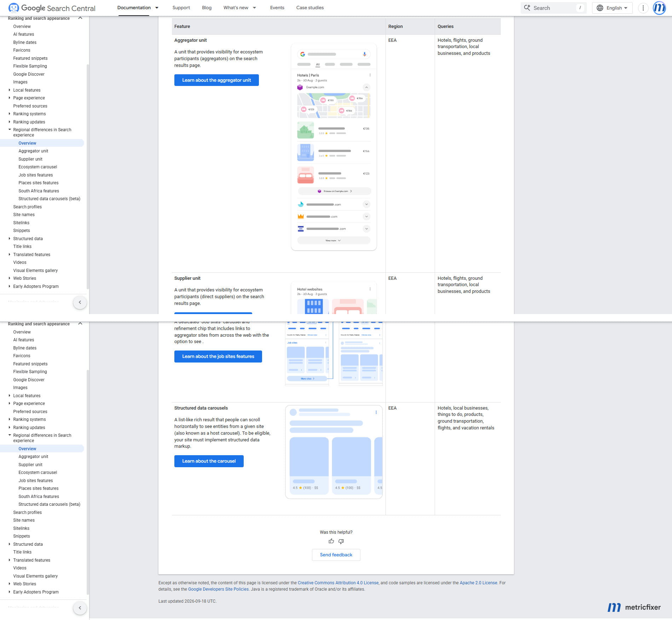Expand the Documentation dropdown arrow
This screenshot has height=620, width=672.
tap(157, 8)
